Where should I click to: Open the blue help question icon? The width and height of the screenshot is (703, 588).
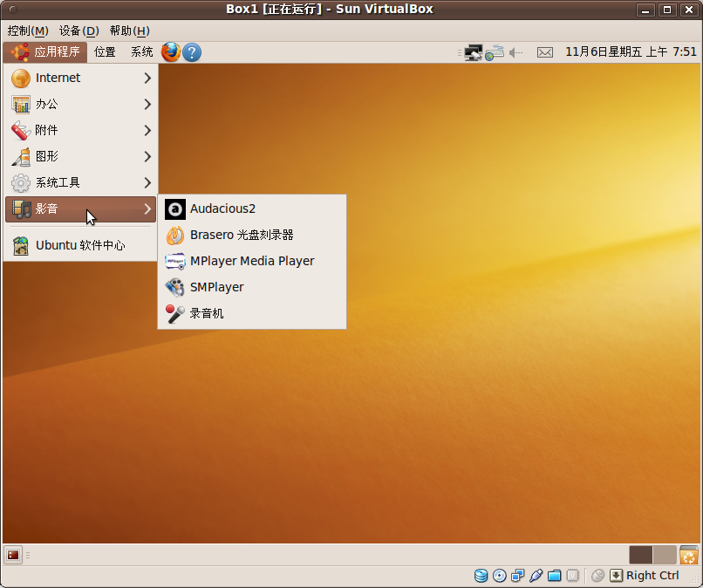(x=191, y=52)
